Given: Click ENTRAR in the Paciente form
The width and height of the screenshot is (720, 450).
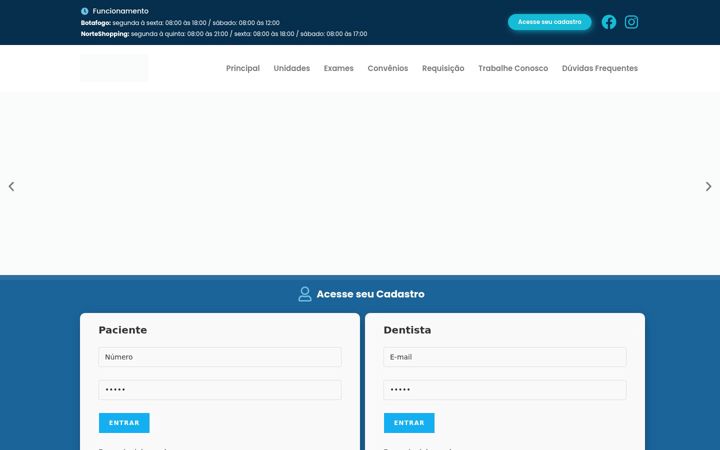Looking at the screenshot, I should click(x=124, y=423).
